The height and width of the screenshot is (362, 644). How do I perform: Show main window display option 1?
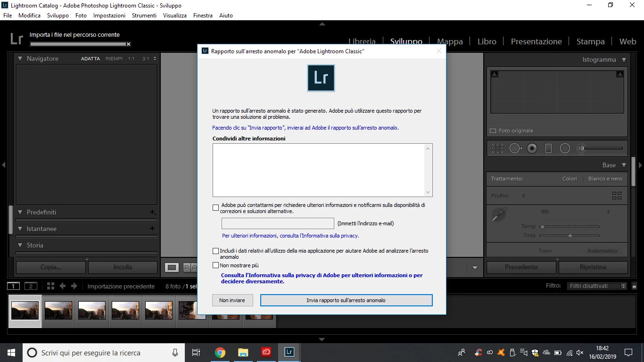(14, 286)
